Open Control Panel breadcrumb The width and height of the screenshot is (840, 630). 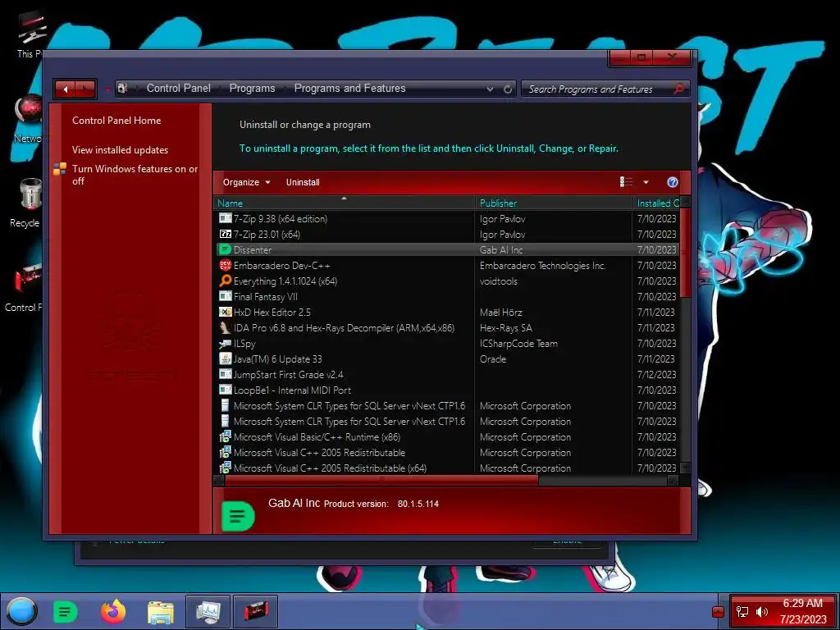pos(178,89)
